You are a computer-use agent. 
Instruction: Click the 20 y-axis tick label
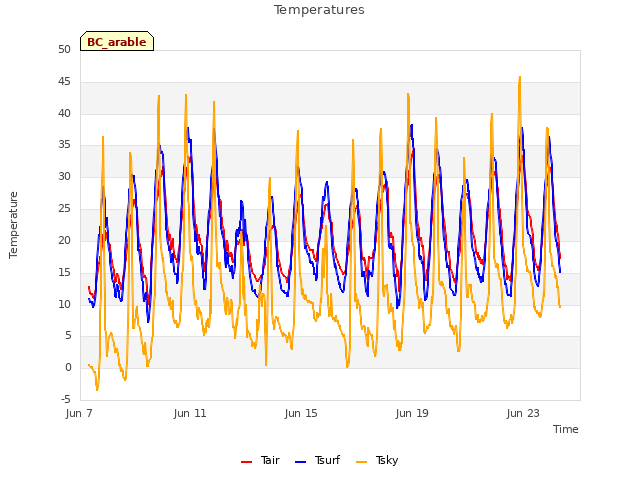coord(64,240)
